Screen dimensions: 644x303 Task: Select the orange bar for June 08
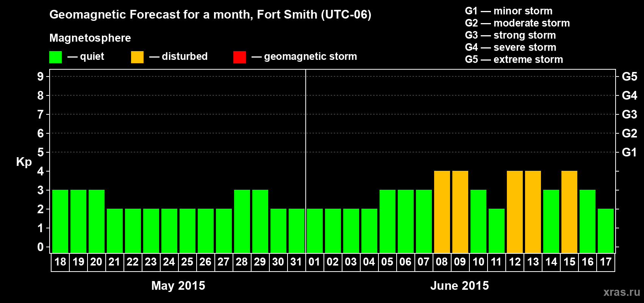pos(442,212)
